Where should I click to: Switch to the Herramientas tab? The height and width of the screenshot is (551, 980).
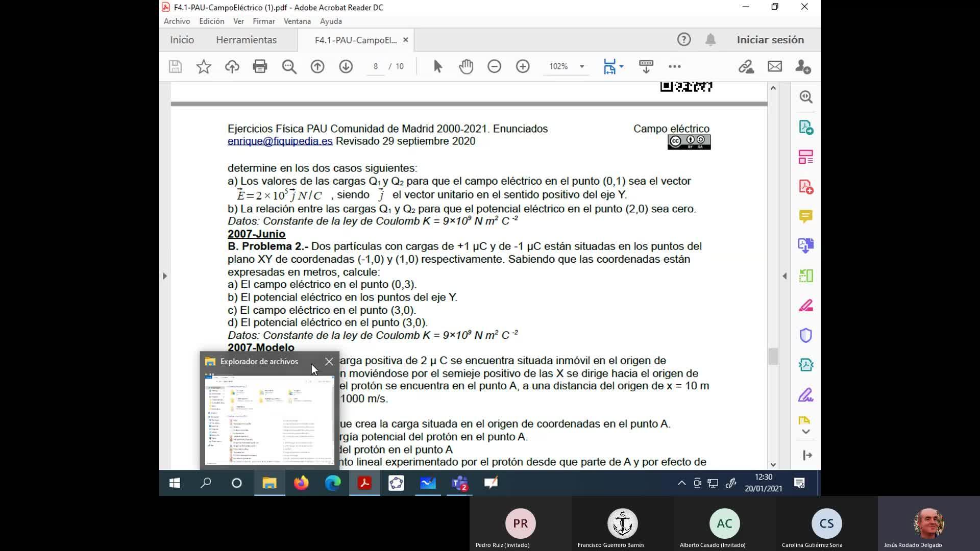(x=246, y=40)
